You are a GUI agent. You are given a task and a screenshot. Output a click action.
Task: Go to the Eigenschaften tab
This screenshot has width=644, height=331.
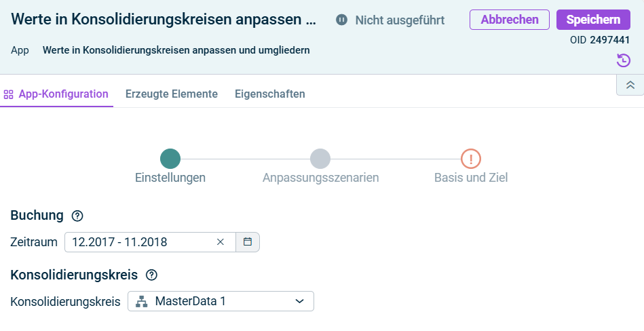click(x=269, y=94)
